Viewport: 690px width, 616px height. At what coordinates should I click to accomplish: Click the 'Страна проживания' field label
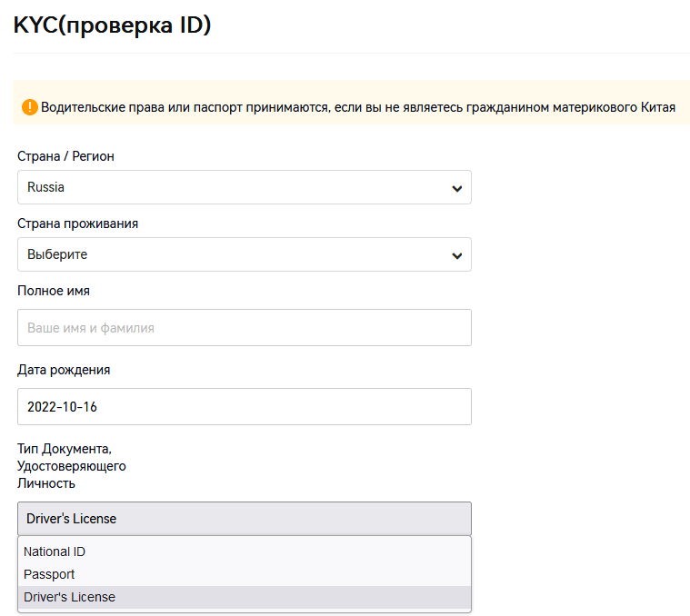77,224
